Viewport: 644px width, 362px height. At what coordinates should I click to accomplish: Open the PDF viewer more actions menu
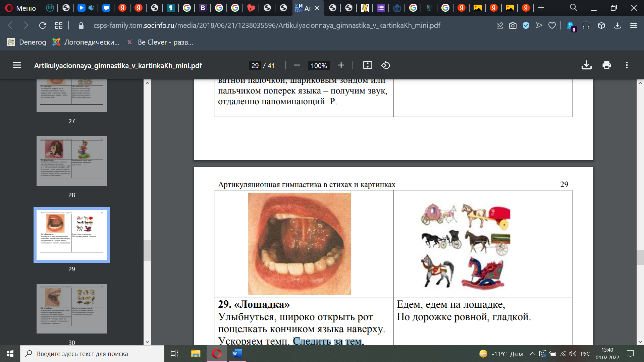pyautogui.click(x=627, y=65)
